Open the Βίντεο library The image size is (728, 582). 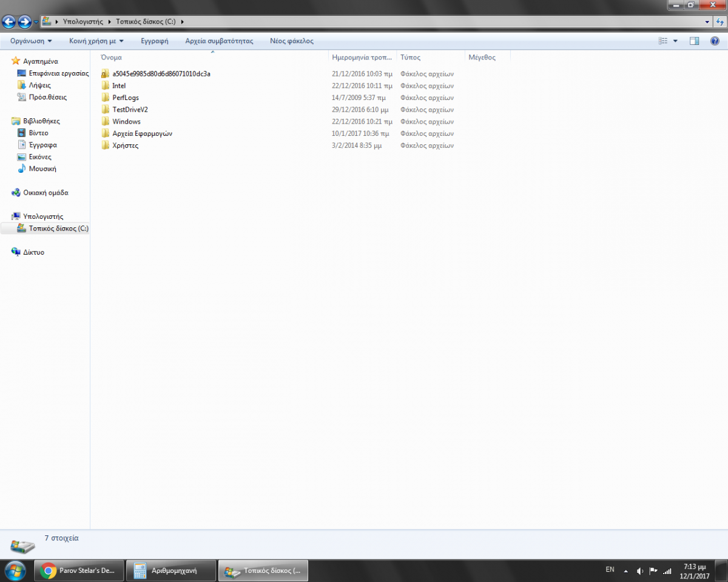tap(38, 133)
